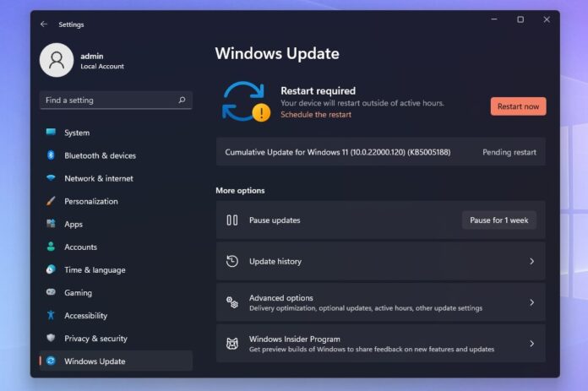Click the Gaming controller icon
The height and width of the screenshot is (391, 588).
[x=51, y=292]
